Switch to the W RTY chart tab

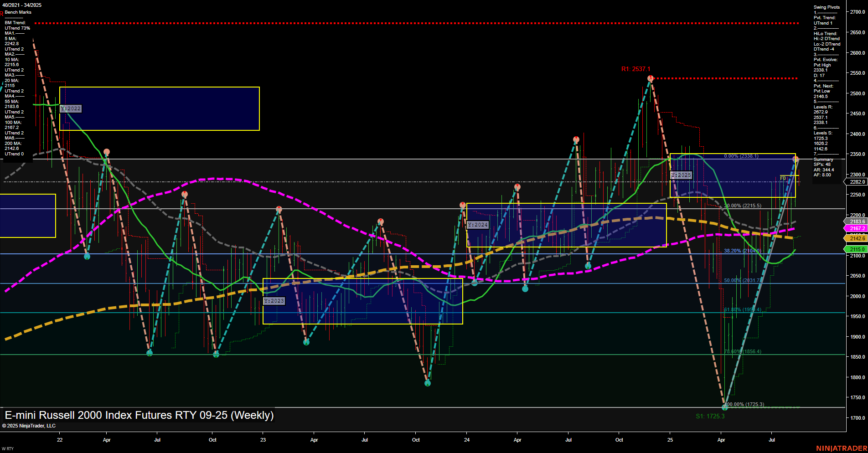[8, 448]
